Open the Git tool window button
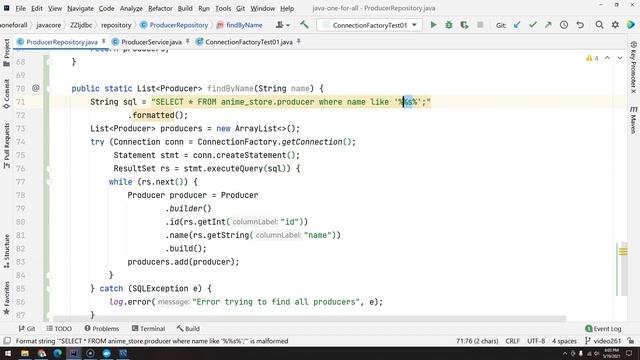Viewport: 640px width, 360px height. [27, 328]
